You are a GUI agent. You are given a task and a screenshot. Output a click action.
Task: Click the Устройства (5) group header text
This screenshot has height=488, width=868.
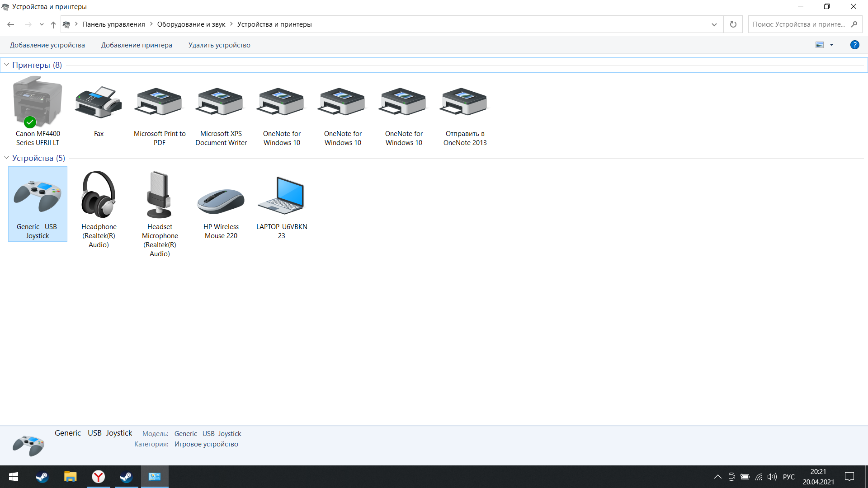coord(38,158)
